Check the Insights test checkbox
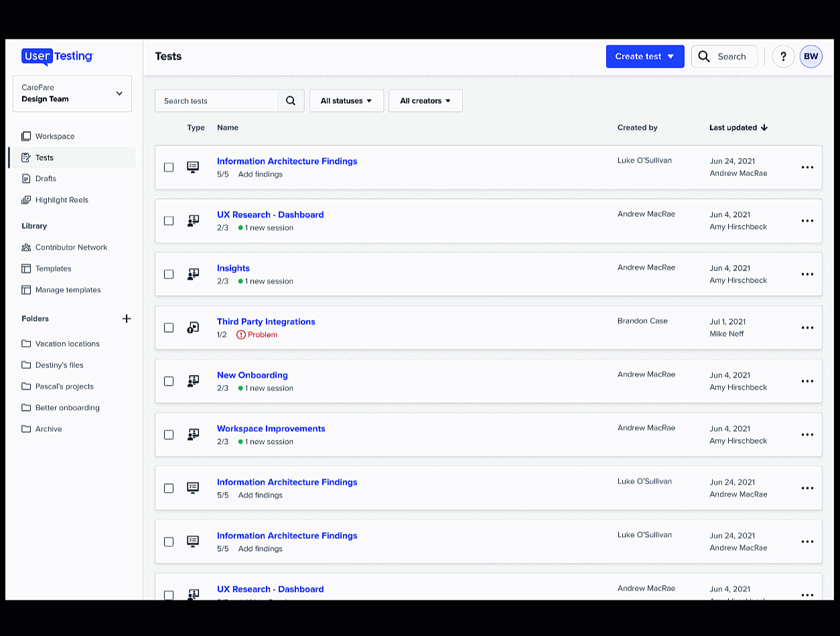The width and height of the screenshot is (840, 636). [169, 274]
